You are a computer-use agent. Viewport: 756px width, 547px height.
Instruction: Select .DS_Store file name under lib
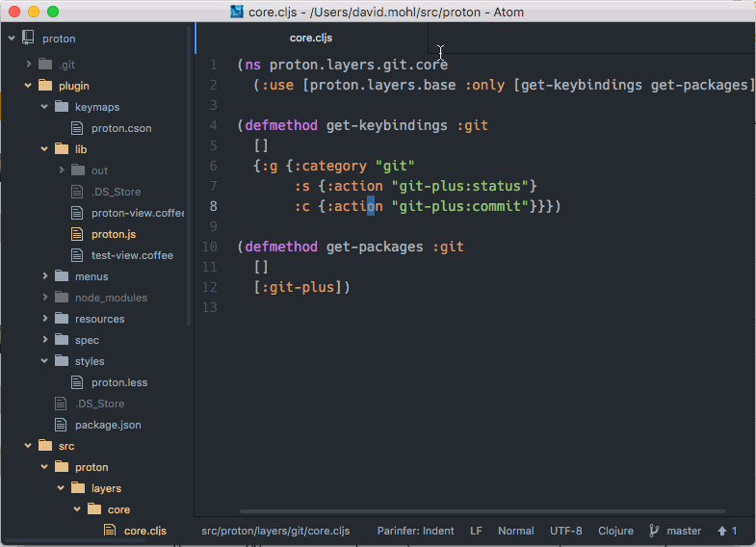[117, 192]
